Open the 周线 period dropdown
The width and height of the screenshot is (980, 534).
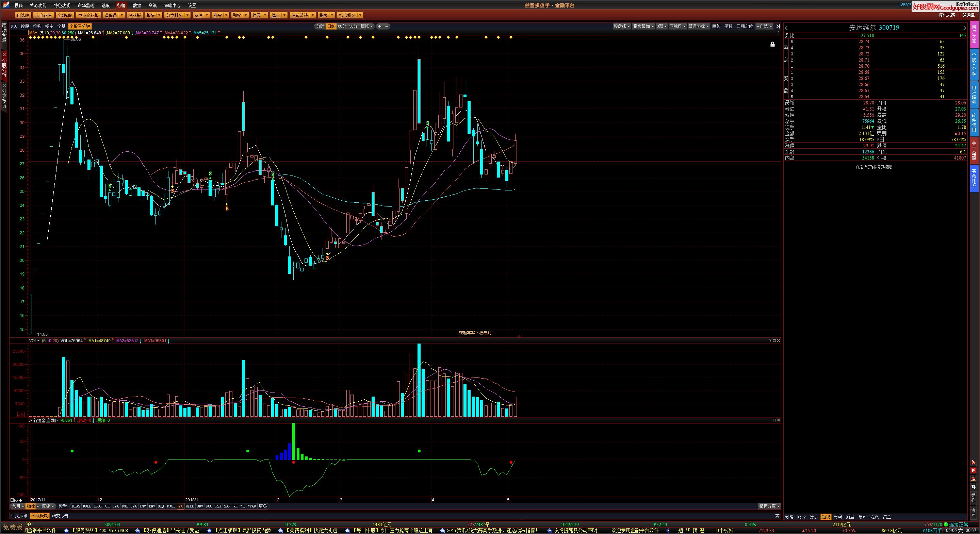[x=367, y=26]
